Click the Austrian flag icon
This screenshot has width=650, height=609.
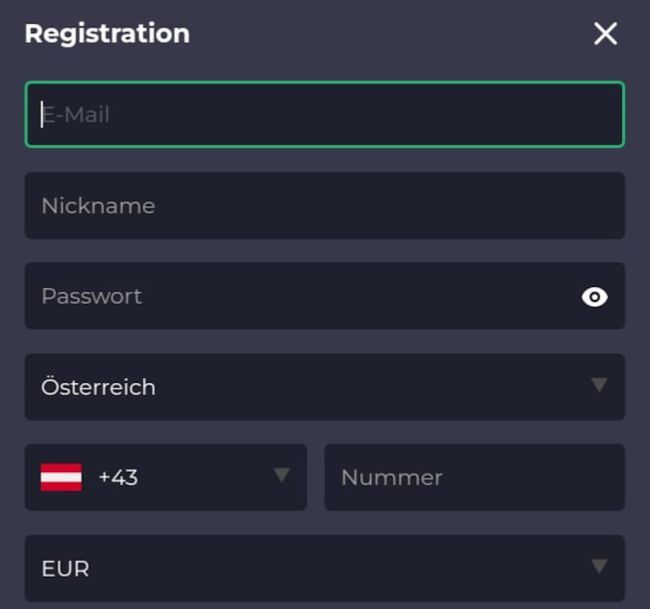pos(61,477)
